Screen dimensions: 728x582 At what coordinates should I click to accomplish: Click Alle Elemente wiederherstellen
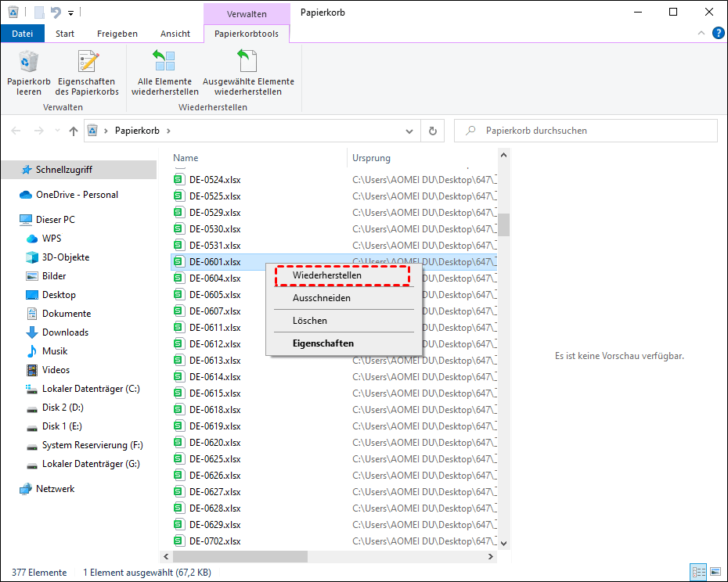[x=164, y=73]
